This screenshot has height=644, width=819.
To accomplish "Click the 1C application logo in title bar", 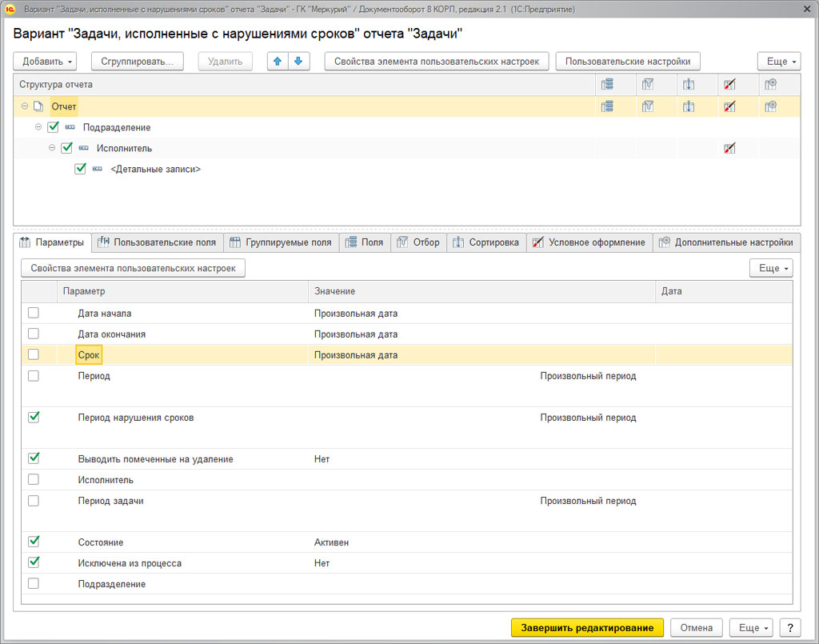I will [x=10, y=9].
